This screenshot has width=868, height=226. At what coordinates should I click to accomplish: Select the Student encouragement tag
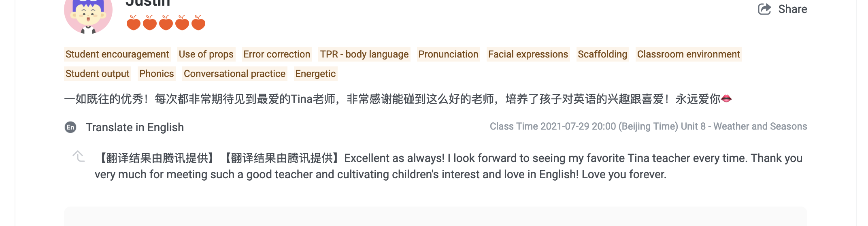coord(117,54)
